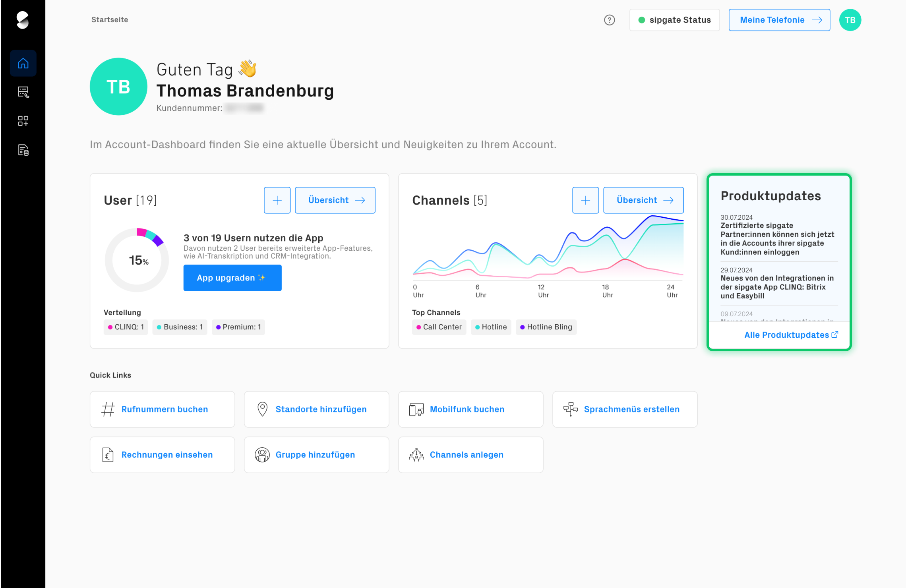Select the Call Center channel filter chip
The height and width of the screenshot is (588, 906).
(439, 327)
